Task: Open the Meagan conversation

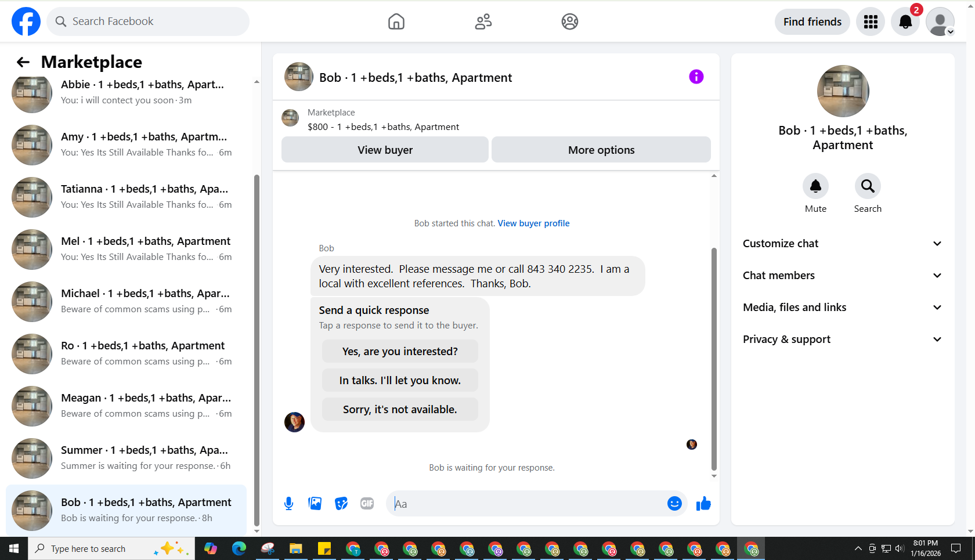Action: (x=127, y=406)
